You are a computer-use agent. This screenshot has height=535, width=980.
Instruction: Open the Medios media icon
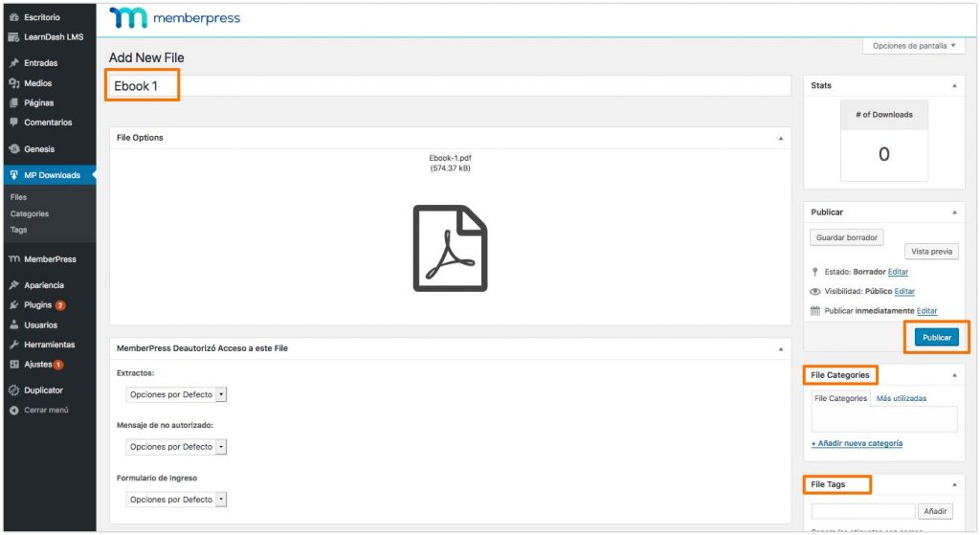[13, 83]
